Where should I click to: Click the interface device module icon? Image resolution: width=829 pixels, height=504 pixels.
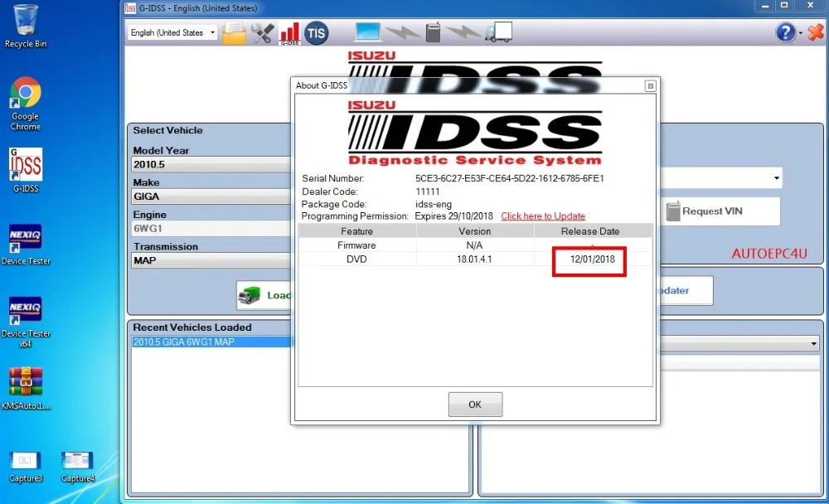pyautogui.click(x=433, y=32)
